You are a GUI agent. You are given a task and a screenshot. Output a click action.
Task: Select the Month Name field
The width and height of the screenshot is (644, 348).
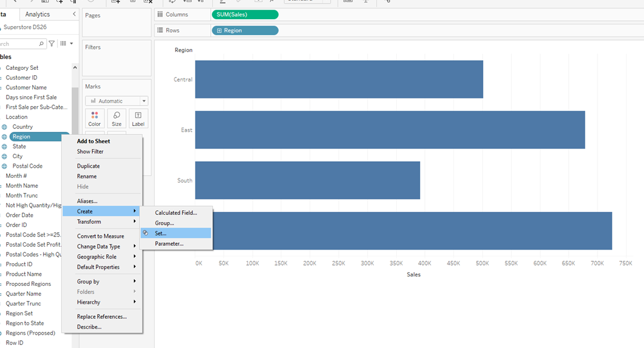22,186
